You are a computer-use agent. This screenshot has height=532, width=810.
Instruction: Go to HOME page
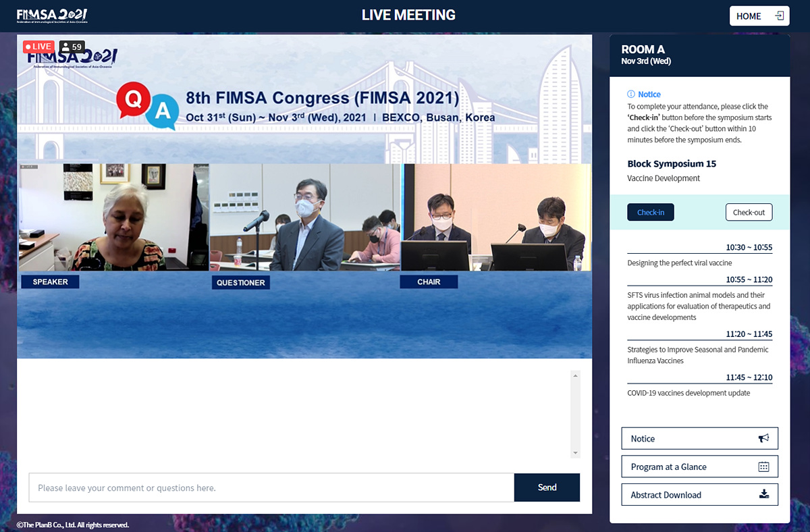click(759, 16)
